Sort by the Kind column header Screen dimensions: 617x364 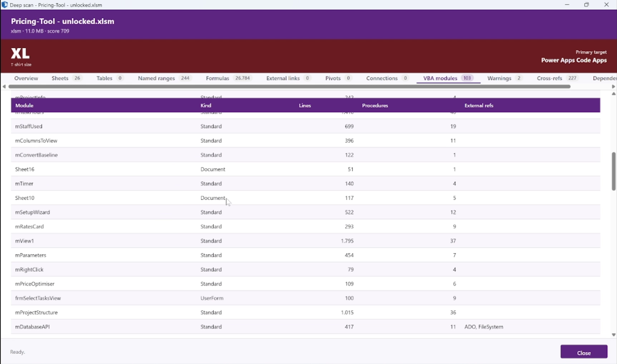click(x=206, y=105)
